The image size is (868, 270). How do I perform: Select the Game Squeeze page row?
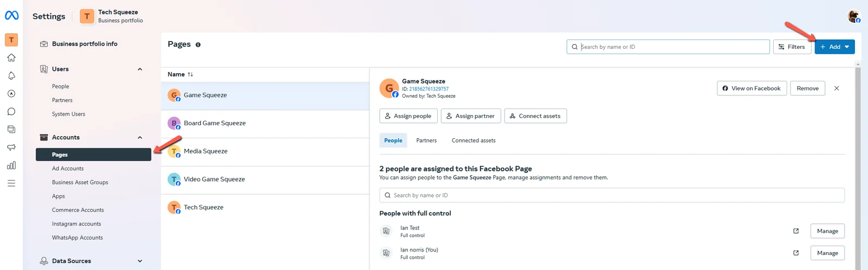265,95
